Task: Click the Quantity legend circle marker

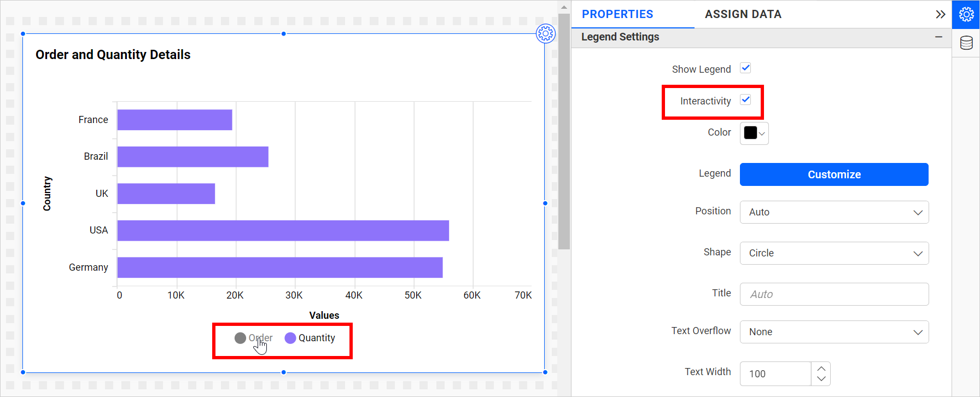Action: tap(290, 338)
